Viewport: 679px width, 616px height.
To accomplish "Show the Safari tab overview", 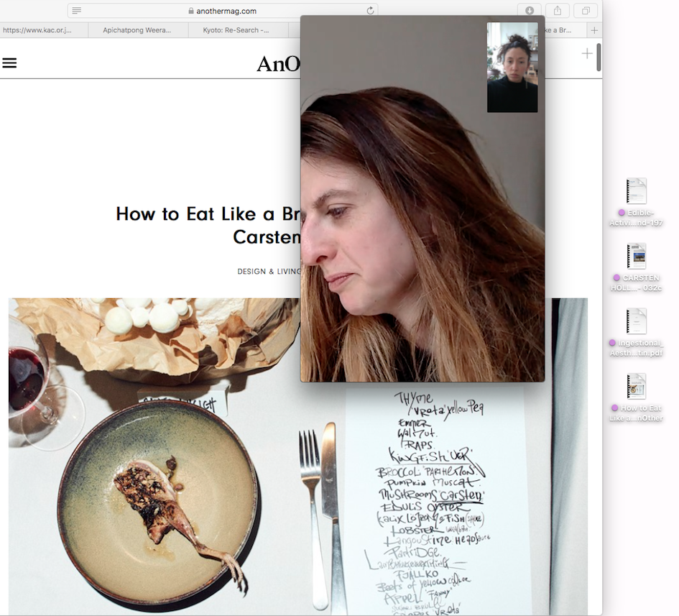I will [586, 10].
